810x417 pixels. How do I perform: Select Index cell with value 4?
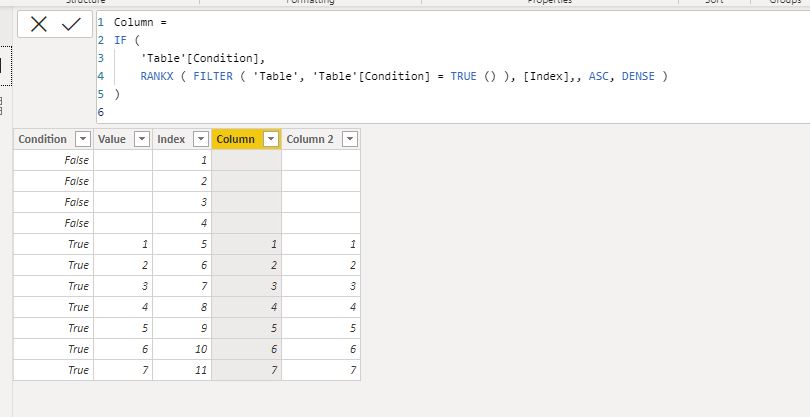[182, 223]
